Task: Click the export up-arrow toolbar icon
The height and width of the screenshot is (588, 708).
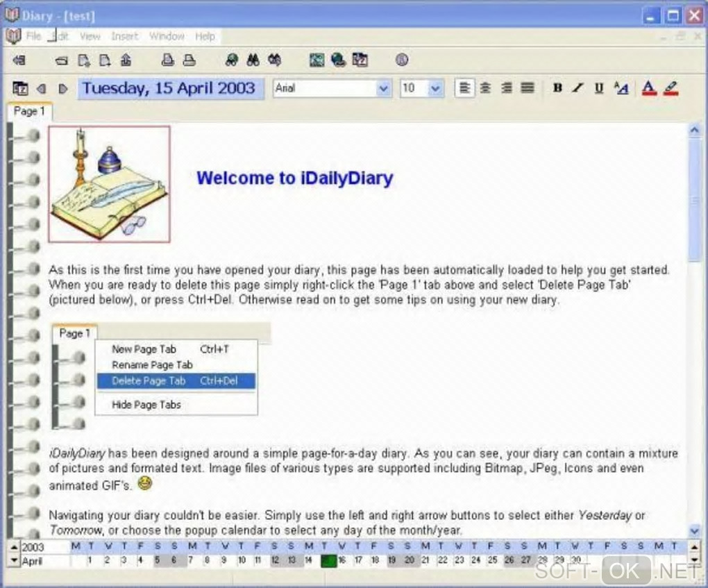Action: (126, 60)
